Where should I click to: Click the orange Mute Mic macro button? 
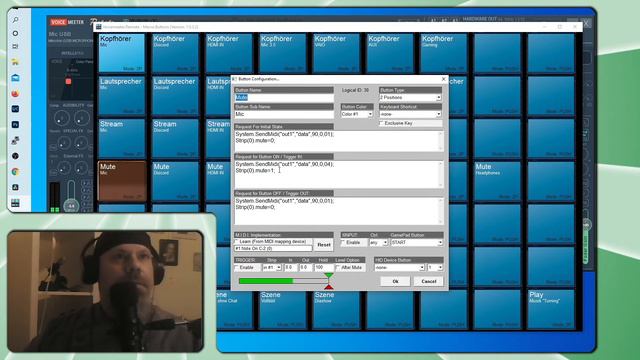pyautogui.click(x=122, y=181)
